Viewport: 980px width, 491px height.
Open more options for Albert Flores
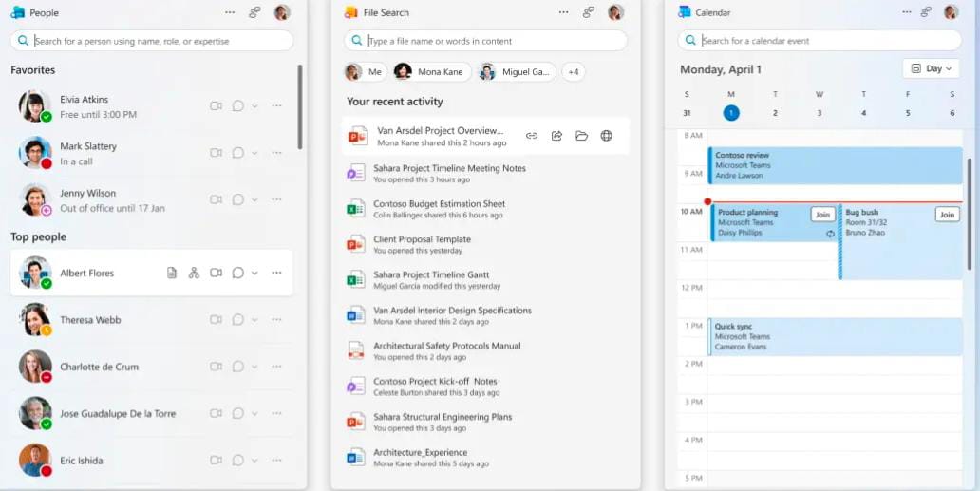(277, 273)
